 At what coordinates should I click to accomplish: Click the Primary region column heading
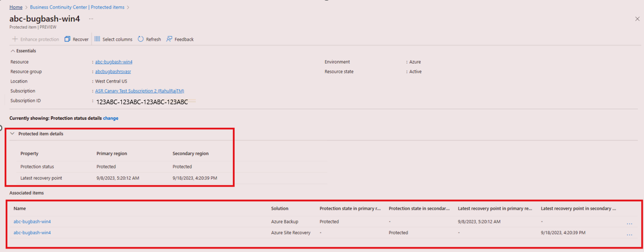point(112,153)
